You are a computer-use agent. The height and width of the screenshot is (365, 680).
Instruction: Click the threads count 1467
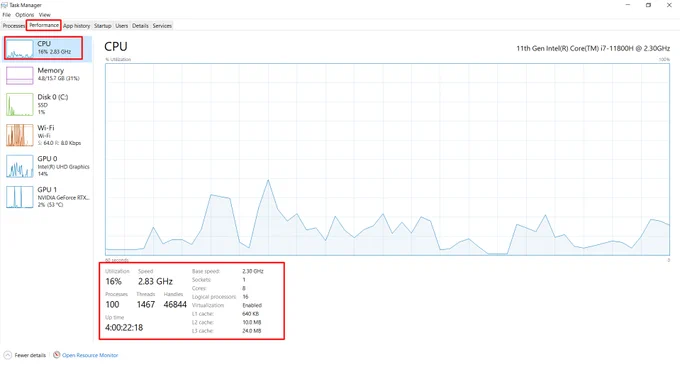146,304
